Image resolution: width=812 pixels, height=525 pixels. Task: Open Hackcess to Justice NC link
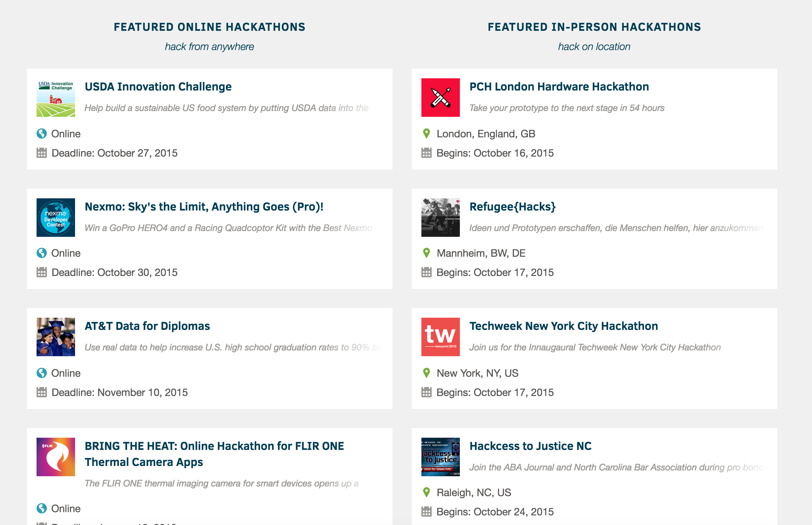[x=530, y=446]
